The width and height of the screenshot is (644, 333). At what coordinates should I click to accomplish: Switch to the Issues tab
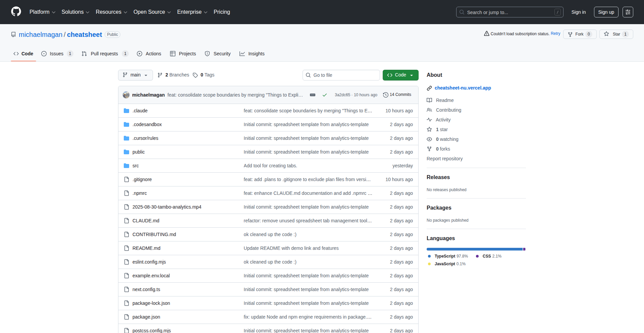coord(57,54)
